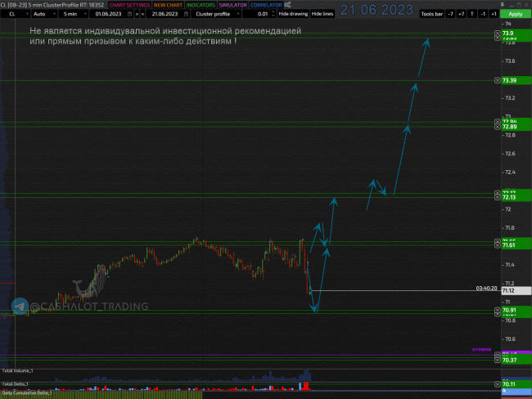The width and height of the screenshot is (532, 399).
Task: Click the large 21.06.2023 date heading
Action: [x=376, y=10]
